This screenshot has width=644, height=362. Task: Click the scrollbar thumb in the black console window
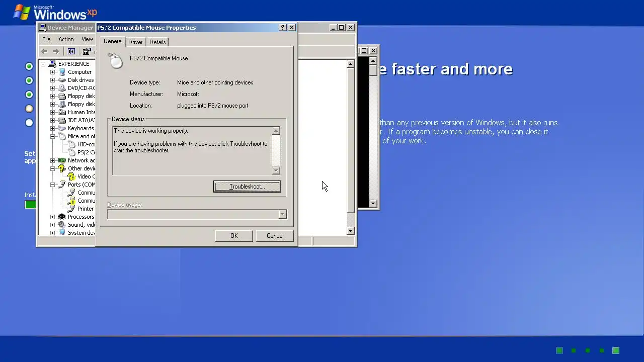[x=373, y=70]
